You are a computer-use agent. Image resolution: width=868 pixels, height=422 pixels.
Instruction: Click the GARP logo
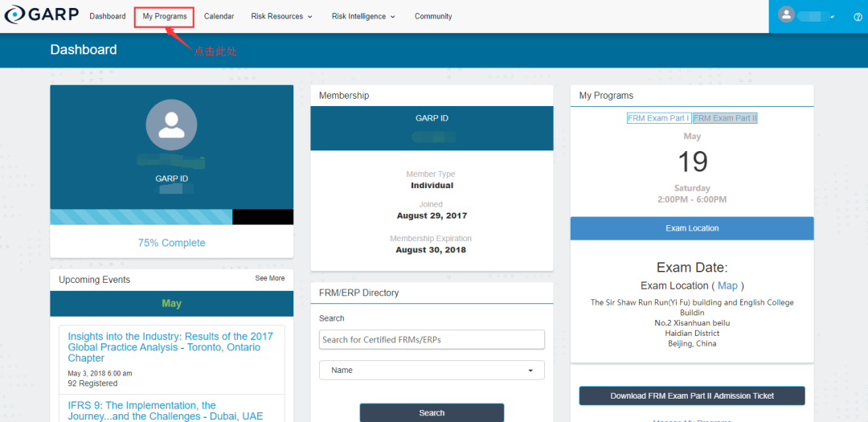[x=42, y=15]
